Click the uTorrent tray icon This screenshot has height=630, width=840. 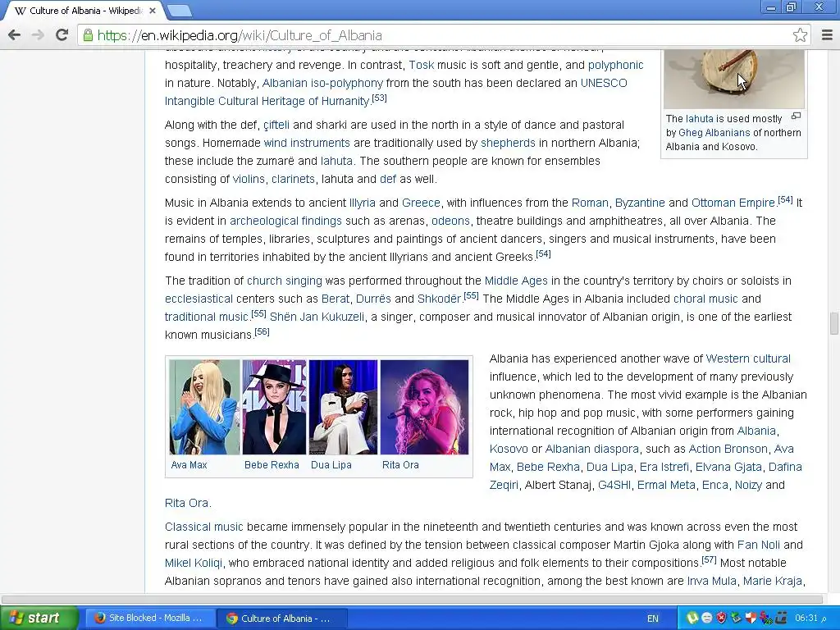coord(692,618)
